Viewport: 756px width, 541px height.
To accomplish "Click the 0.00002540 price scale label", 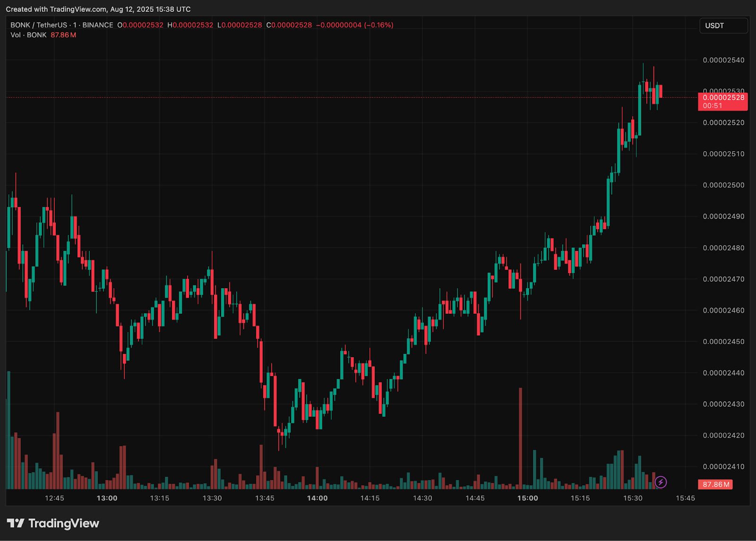I will (723, 60).
